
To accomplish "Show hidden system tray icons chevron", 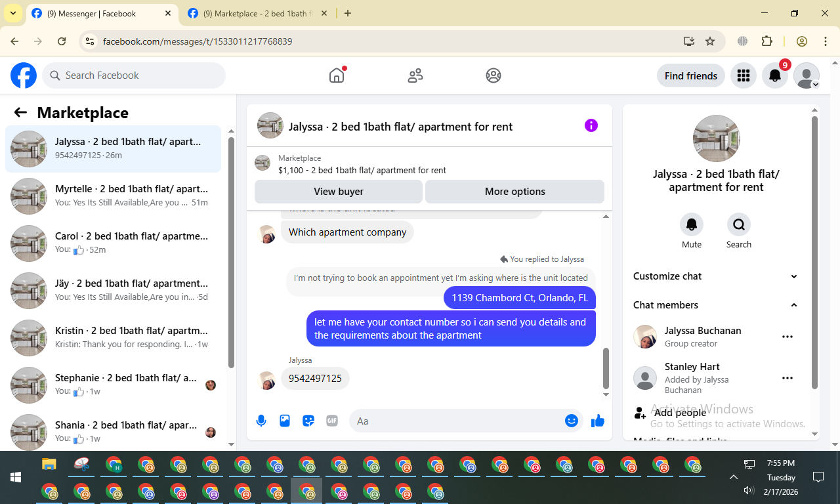I will coord(734,477).
